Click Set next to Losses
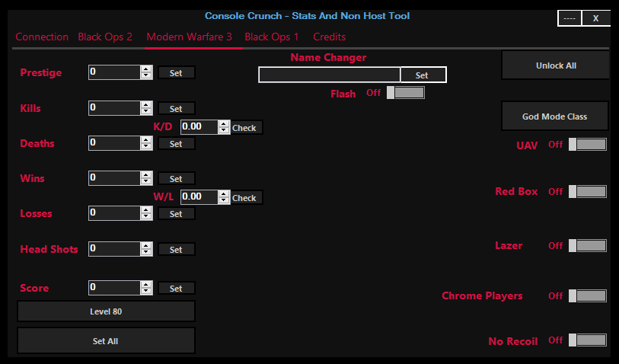The height and width of the screenshot is (364, 619). 176,214
